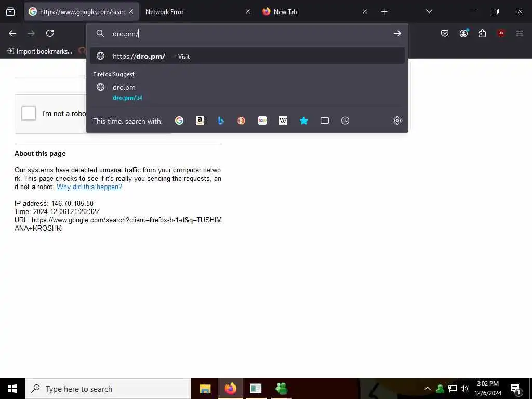The height and width of the screenshot is (399, 532).
Task: Close the New Tab tab
Action: pos(364,11)
